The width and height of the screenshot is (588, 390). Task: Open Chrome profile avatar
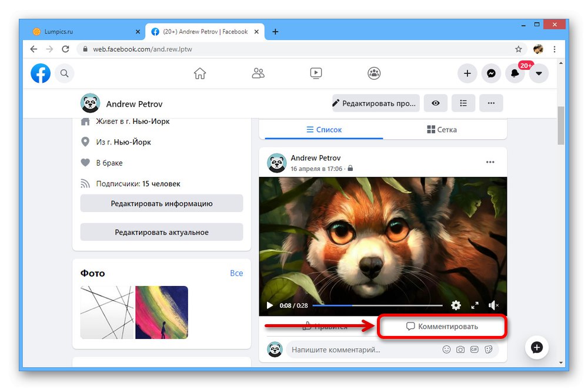pos(538,49)
